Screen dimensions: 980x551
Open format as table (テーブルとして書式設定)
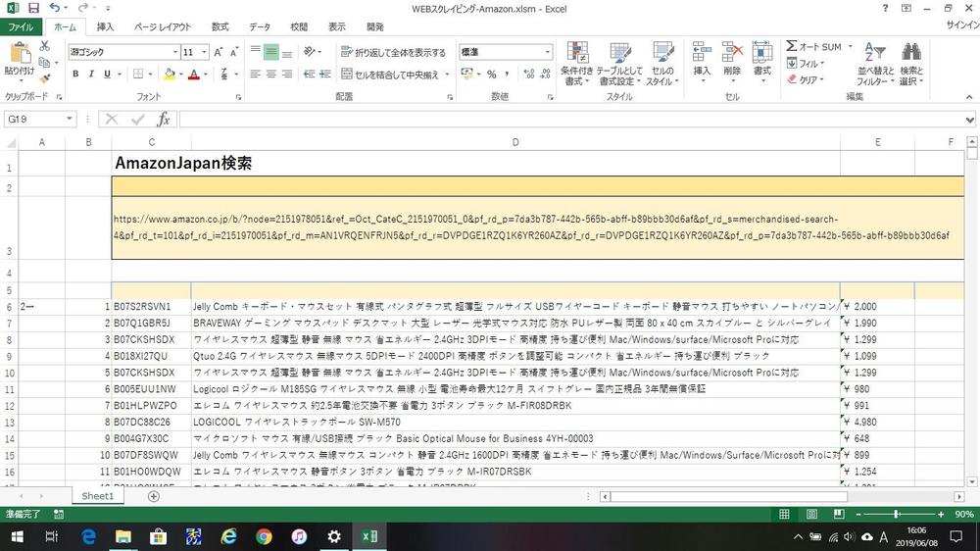[x=619, y=64]
